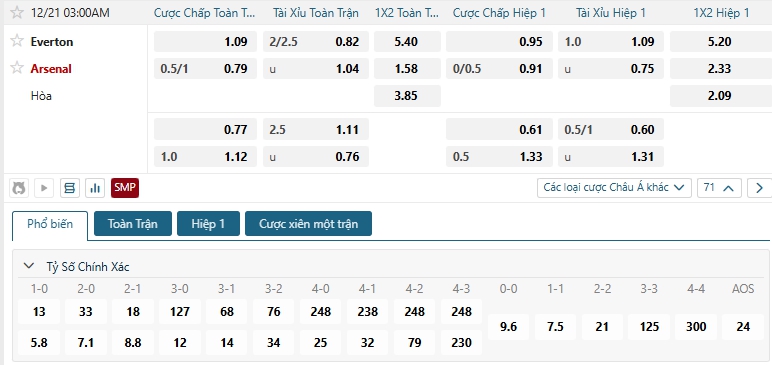This screenshot has height=365, width=772.
Task: Toggle the star next to Everton
Action: pos(17,41)
